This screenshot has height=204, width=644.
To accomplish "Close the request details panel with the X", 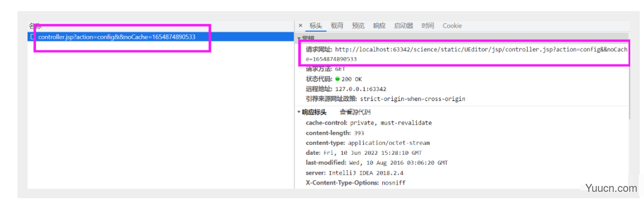I will [300, 25].
